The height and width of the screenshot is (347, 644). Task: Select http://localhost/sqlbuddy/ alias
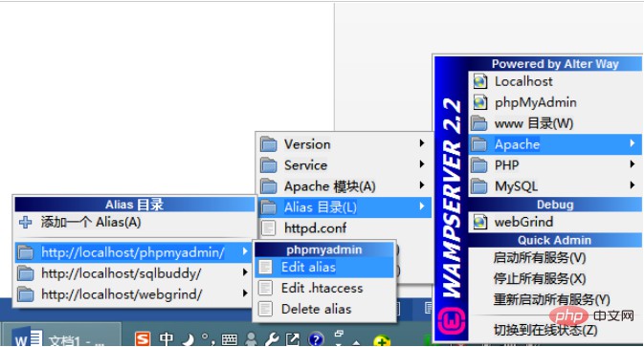click(135, 273)
